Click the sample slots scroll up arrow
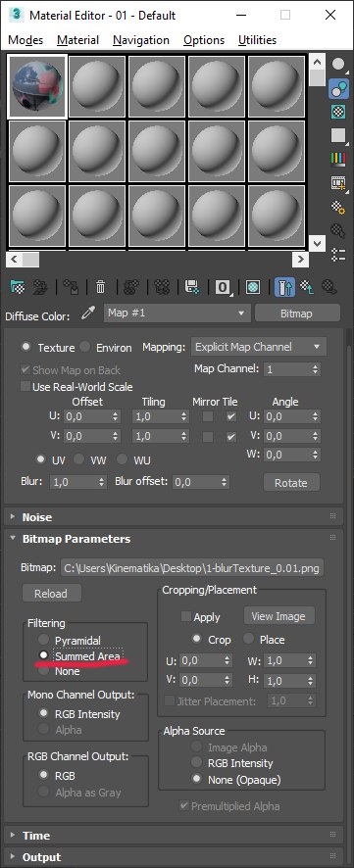 (317, 61)
